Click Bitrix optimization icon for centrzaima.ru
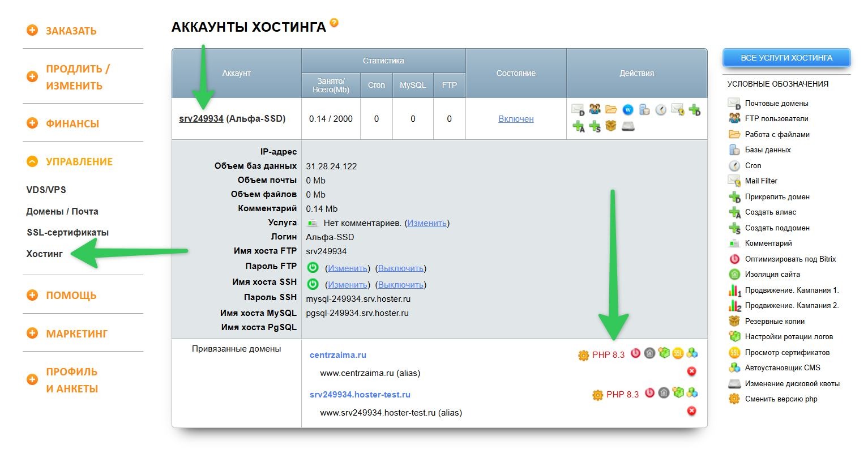868x466 pixels. 636,353
